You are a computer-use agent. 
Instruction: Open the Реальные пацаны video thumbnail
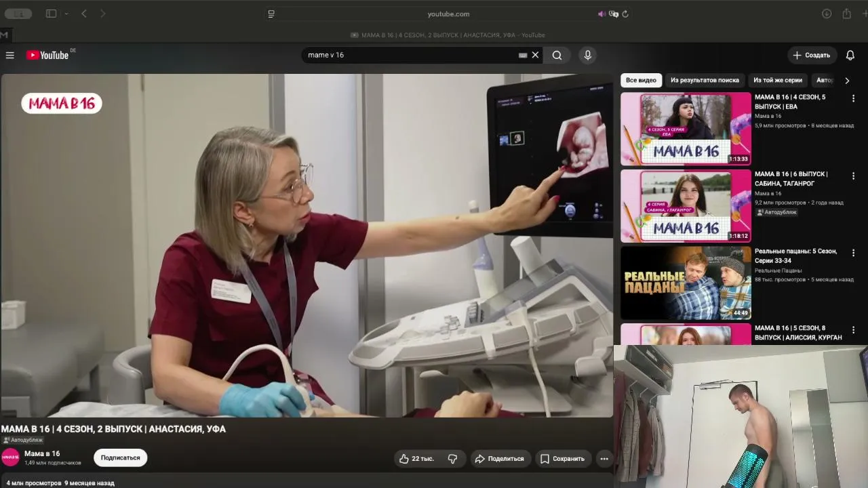686,283
